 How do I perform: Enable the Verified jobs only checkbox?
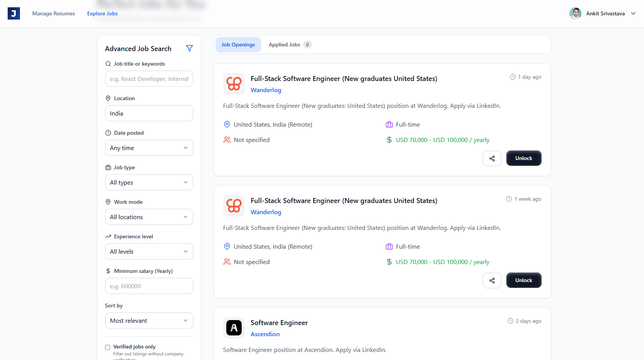click(x=107, y=347)
